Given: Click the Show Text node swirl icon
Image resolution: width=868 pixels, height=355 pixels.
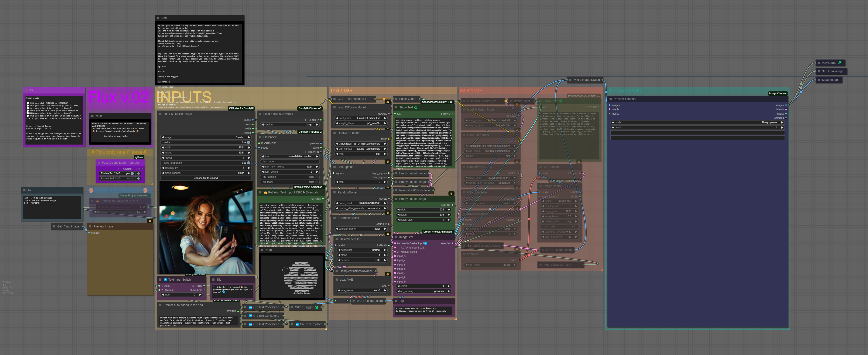Looking at the screenshot, I should click(x=416, y=108).
